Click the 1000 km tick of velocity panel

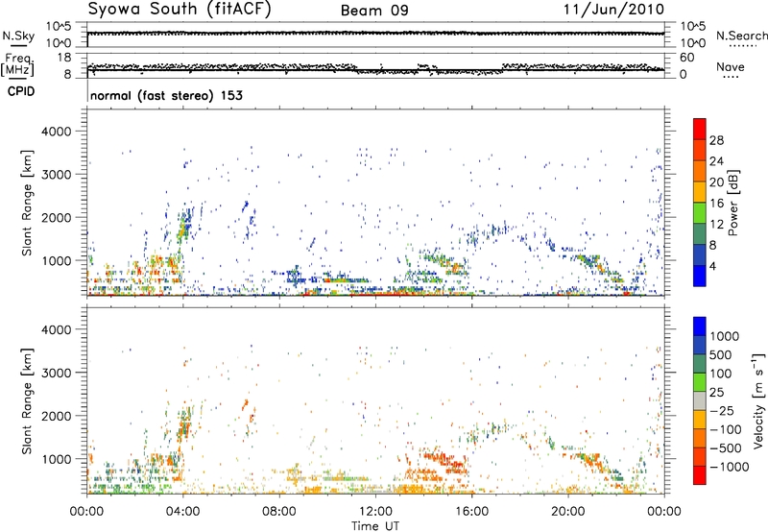pos(57,459)
